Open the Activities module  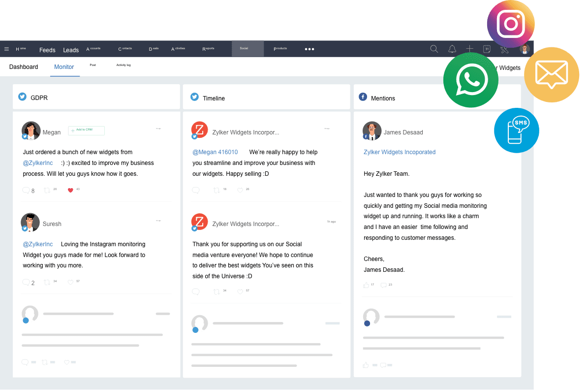pos(178,49)
